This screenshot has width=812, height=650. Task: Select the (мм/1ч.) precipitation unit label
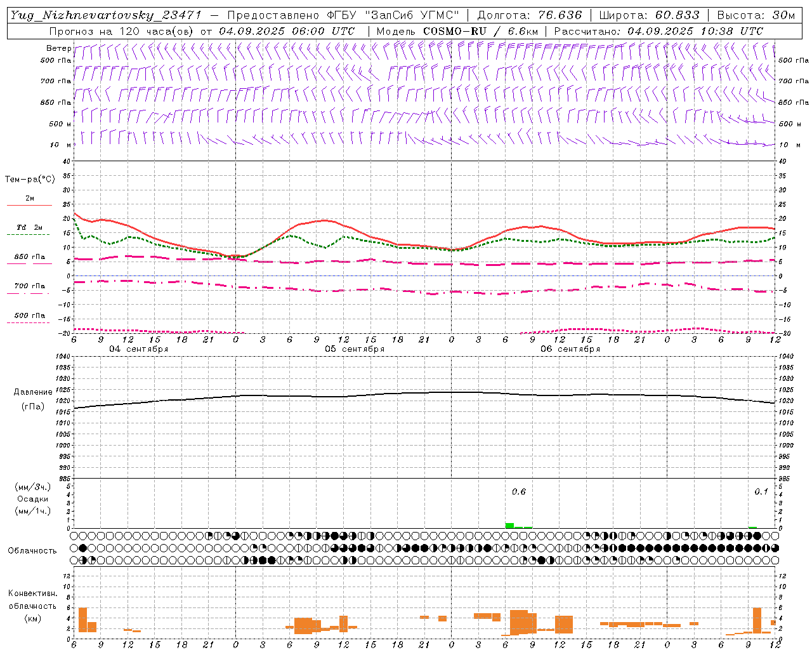coord(32,511)
